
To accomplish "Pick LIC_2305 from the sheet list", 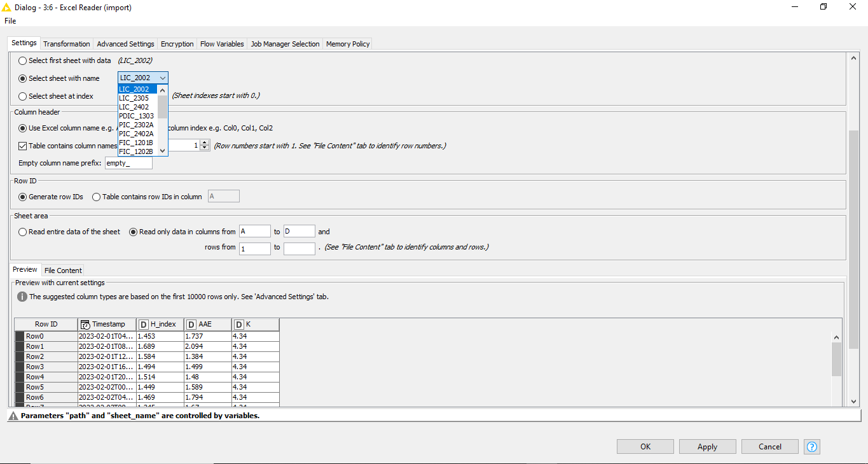I will [134, 98].
